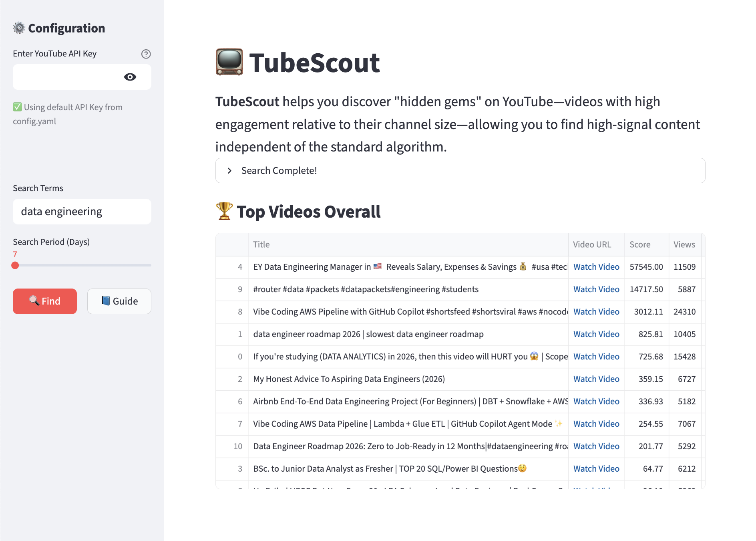Reveal the YouTube API key with the eye toggle
Viewport: 756px width, 541px height.
pos(131,77)
